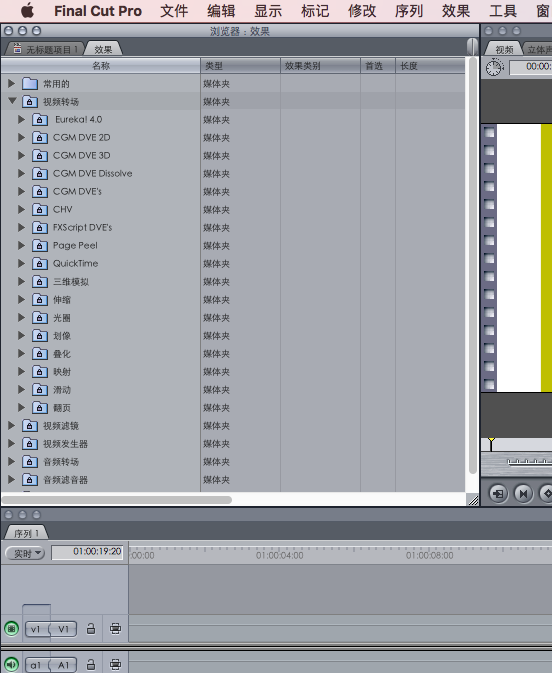Toggle Auto Select on the V1 track
Screen dimensions: 552x673
(x=115, y=629)
